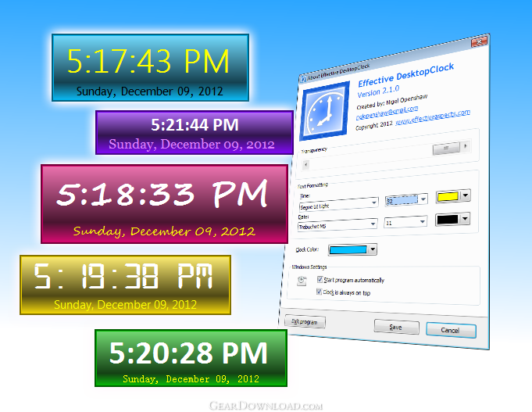532x412 pixels.
Task: Click the Cancel button
Action: coord(451,330)
